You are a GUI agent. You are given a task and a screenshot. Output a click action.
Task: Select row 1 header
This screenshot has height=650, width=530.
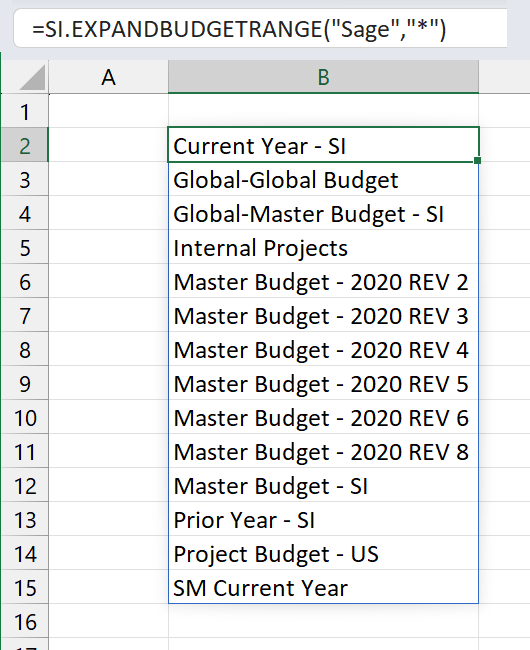tap(24, 111)
